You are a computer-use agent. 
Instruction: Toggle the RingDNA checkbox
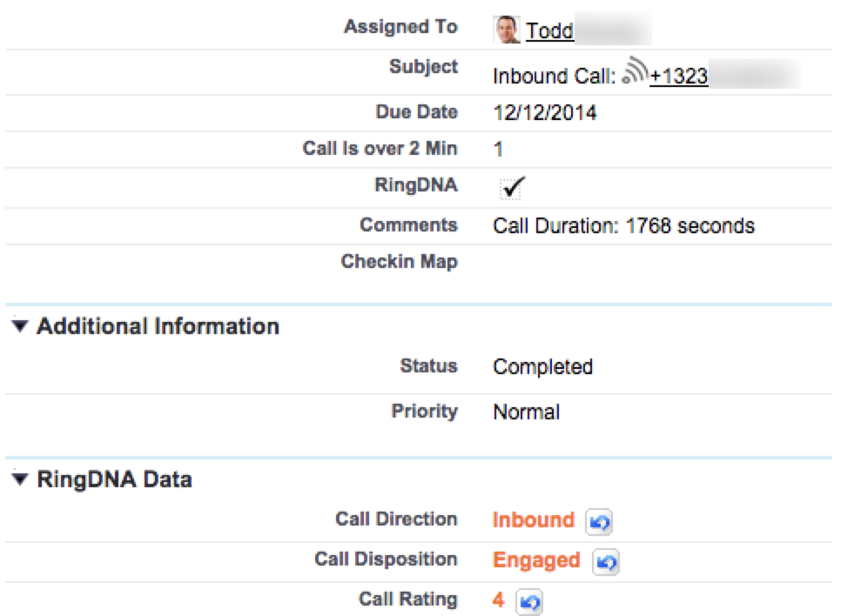[510, 186]
